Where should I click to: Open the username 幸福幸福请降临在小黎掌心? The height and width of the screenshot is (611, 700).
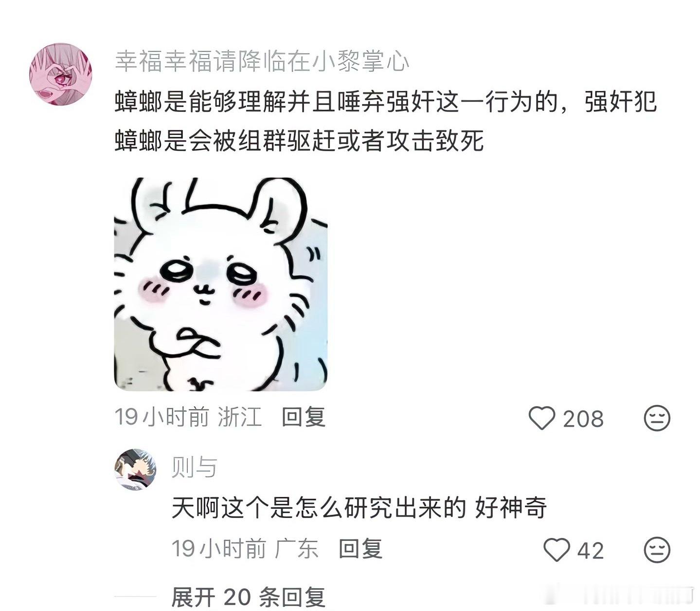(x=262, y=61)
